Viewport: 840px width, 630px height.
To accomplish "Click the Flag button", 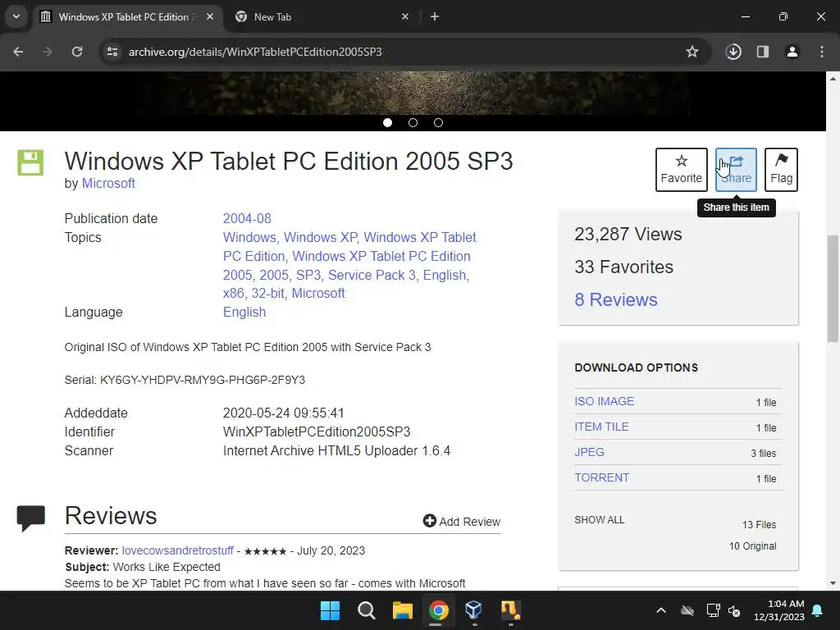I will click(x=781, y=170).
